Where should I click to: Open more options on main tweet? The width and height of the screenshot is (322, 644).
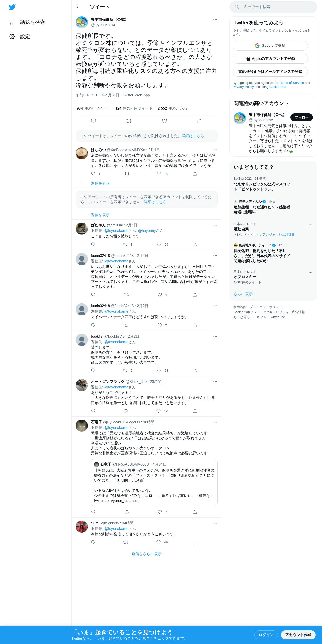[x=215, y=20]
